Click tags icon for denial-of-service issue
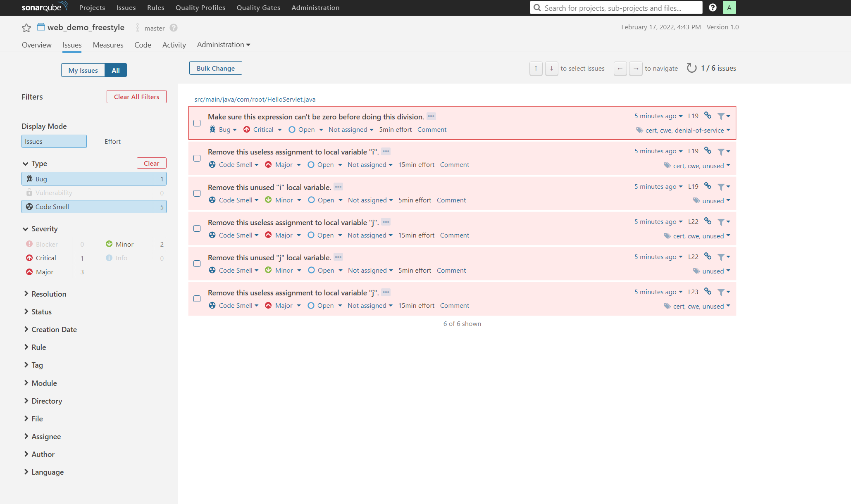Screen dimensions: 851x504 639,130
